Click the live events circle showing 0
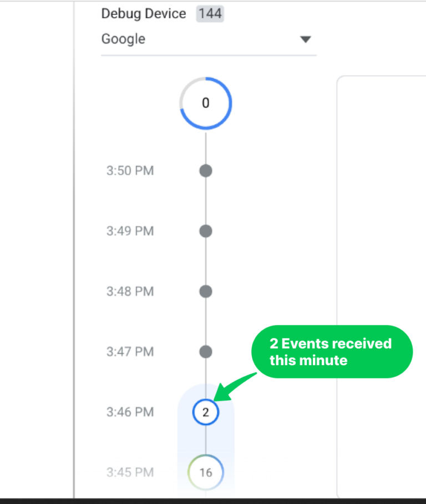426x504 pixels. (x=206, y=103)
